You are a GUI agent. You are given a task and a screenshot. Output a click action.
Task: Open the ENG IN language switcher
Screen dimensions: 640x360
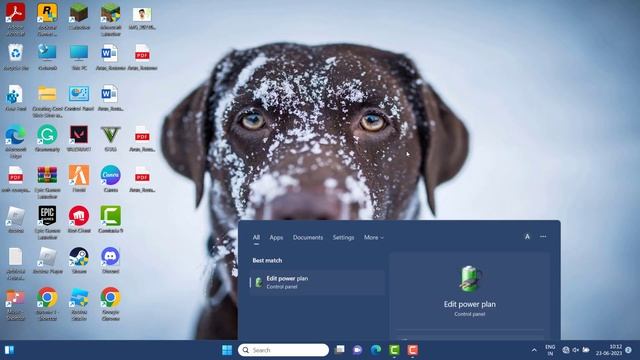point(550,350)
